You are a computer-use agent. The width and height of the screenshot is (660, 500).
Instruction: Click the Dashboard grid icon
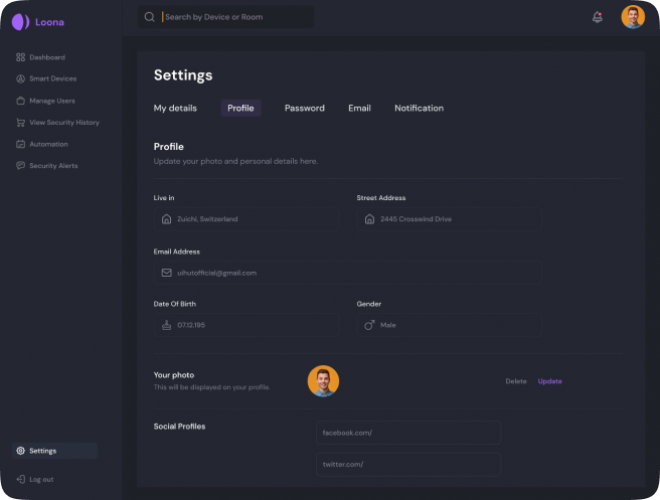(20, 57)
